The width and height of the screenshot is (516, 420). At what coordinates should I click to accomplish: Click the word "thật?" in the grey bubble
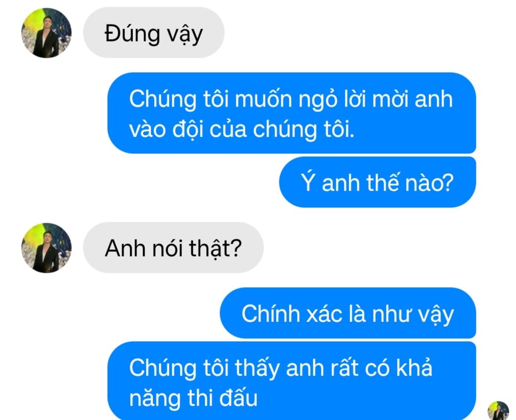tap(215, 248)
